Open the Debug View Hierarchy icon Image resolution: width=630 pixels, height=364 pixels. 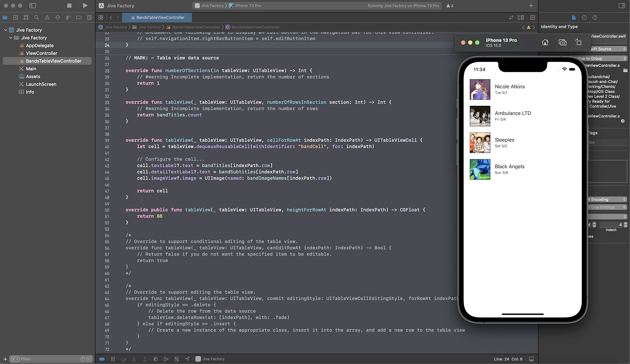point(155,359)
